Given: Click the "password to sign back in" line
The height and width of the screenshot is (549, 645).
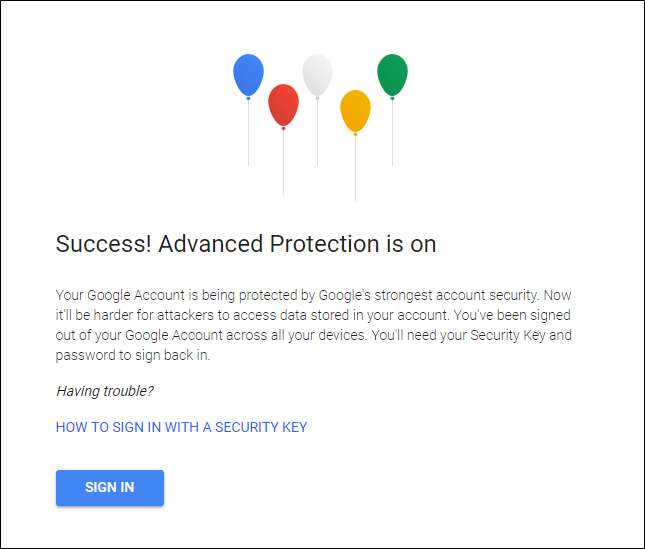Looking at the screenshot, I should point(131,355).
